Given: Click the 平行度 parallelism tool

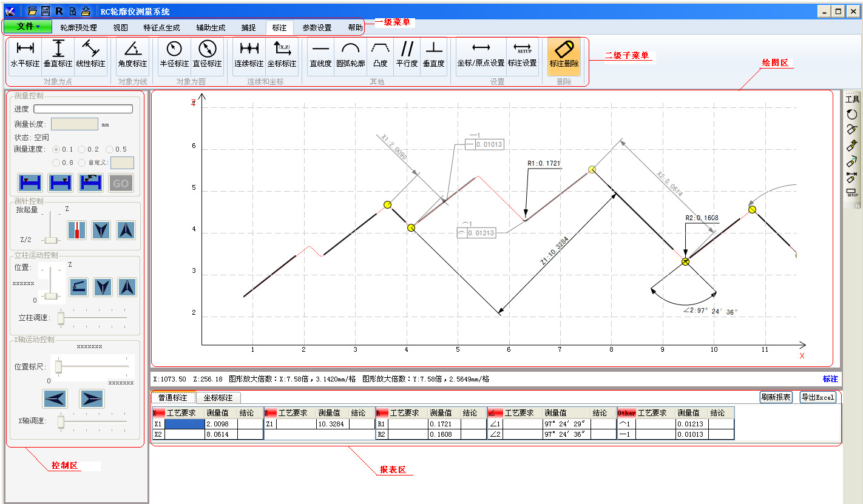Looking at the screenshot, I should pos(407,54).
